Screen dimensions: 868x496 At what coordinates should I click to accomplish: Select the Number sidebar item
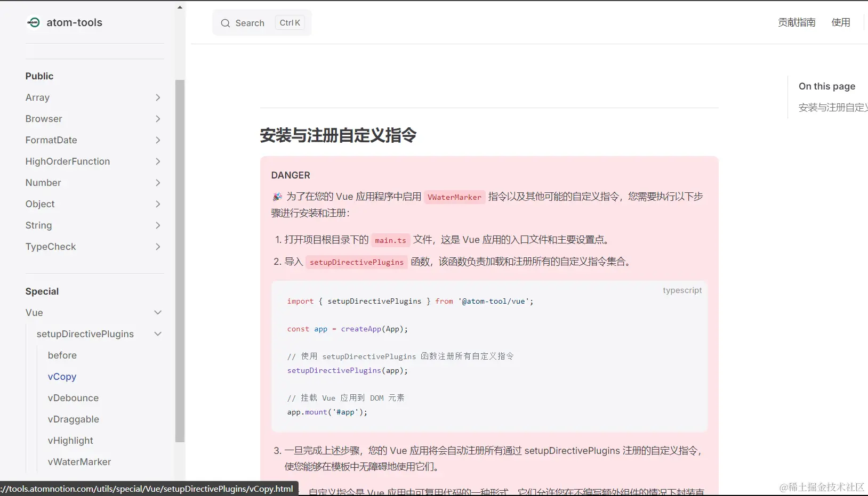pos(43,183)
